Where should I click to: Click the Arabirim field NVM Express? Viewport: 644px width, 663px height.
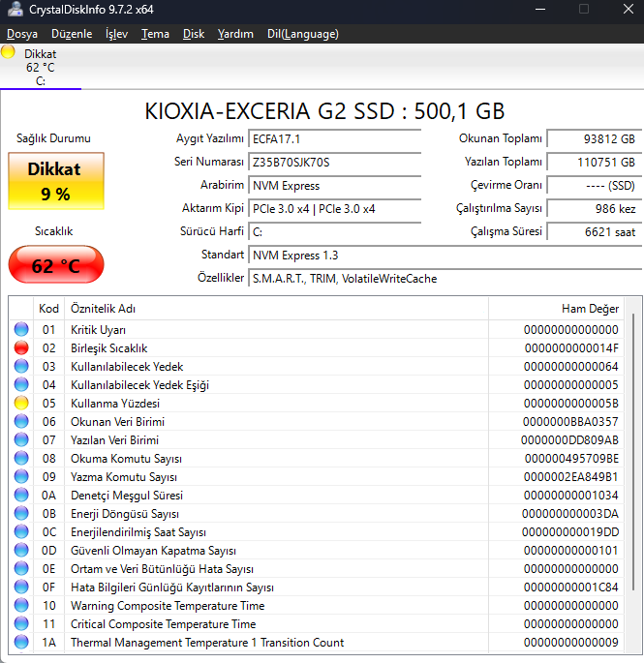335,186
